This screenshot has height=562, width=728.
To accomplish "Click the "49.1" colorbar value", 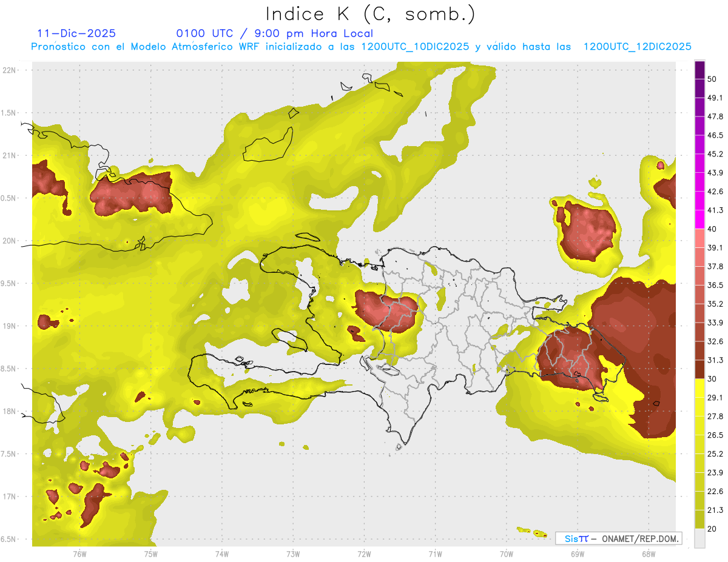I will click(x=715, y=98).
